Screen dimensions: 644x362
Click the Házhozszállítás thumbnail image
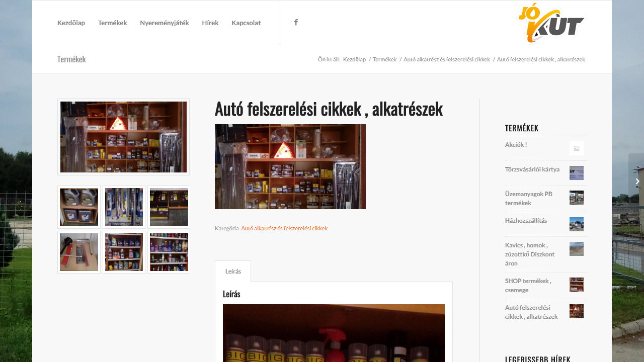(577, 224)
